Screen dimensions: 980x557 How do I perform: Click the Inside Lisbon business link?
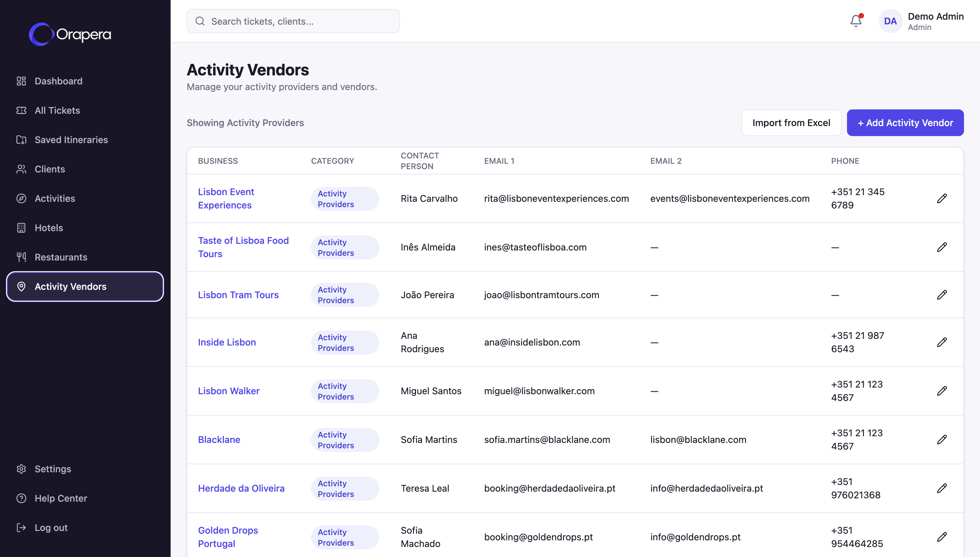(x=227, y=343)
